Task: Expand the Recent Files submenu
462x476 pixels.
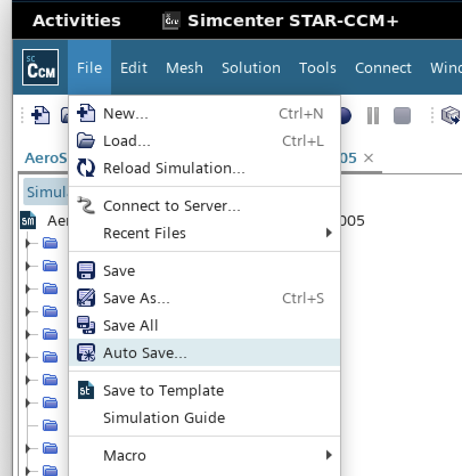Action: [205, 233]
